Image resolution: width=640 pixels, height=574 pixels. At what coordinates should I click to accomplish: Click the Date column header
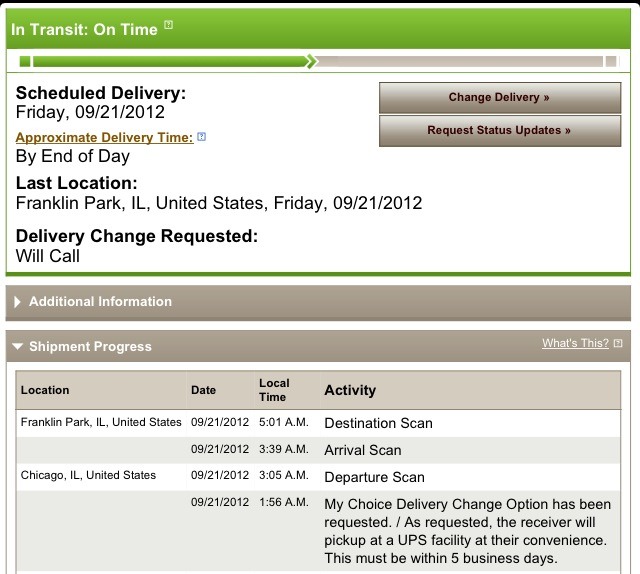tap(203, 390)
